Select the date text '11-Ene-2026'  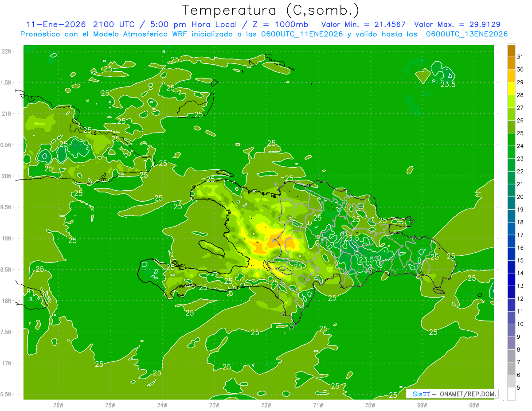pyautogui.click(x=55, y=24)
